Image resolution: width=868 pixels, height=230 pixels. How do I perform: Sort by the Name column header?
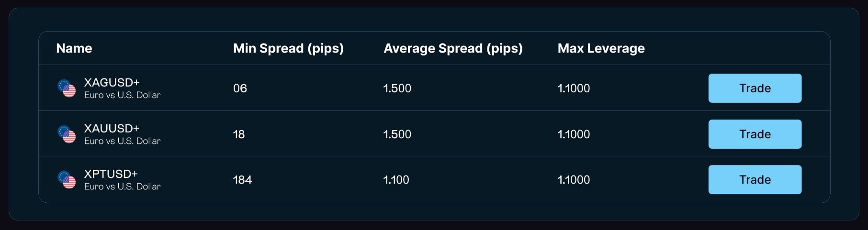(74, 48)
